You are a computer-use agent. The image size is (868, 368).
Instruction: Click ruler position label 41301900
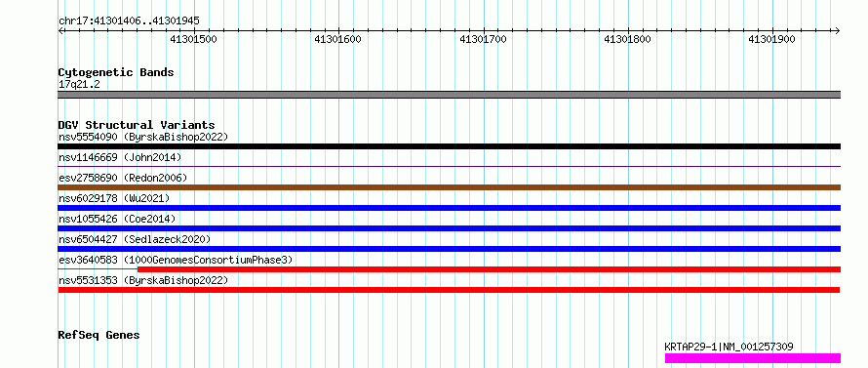[771, 39]
